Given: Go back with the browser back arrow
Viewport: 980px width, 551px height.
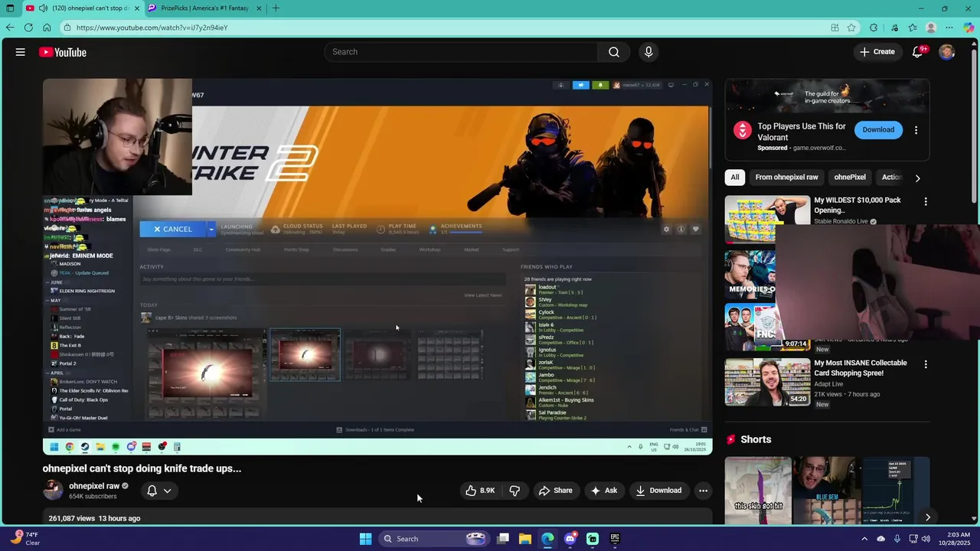Looking at the screenshot, I should tap(10, 28).
